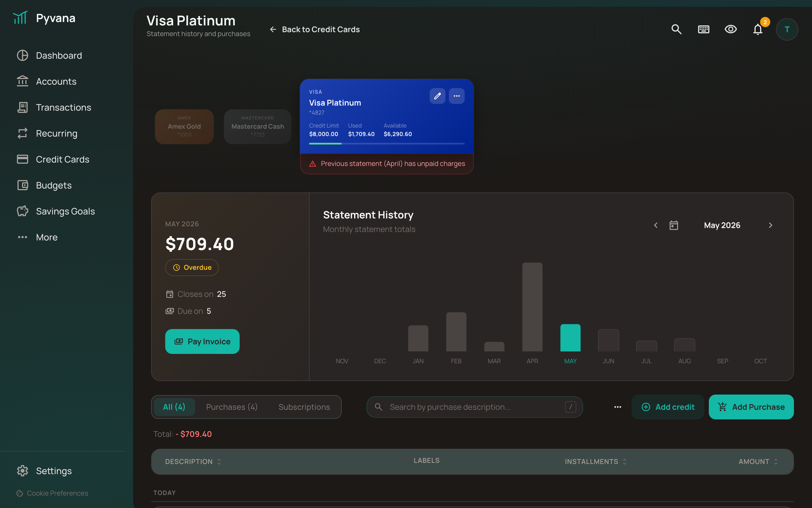Click the Overdue status badge
Screen dimensions: 812x508
click(192, 268)
